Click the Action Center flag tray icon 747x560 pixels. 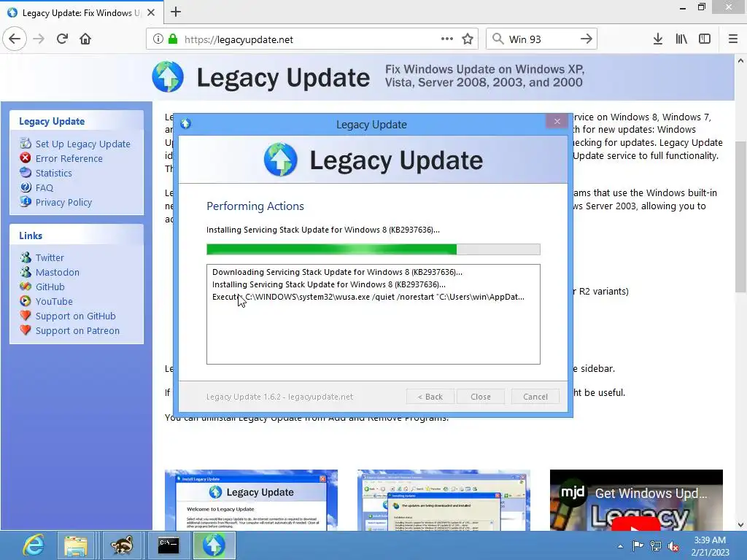click(638, 546)
